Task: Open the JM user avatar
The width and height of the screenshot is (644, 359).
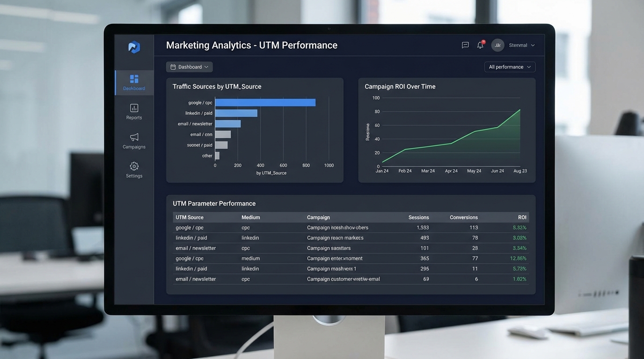Action: (x=497, y=45)
